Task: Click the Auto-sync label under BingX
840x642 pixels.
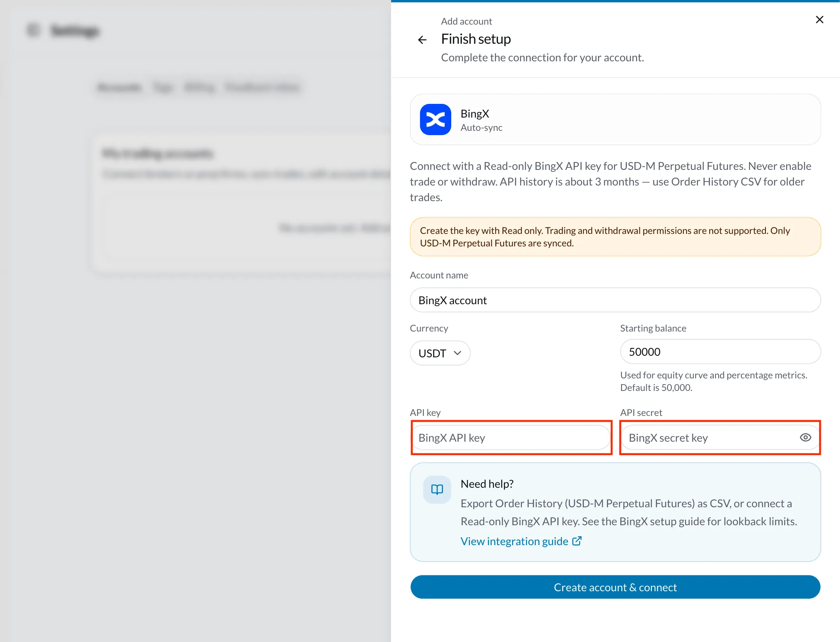Action: click(x=481, y=128)
